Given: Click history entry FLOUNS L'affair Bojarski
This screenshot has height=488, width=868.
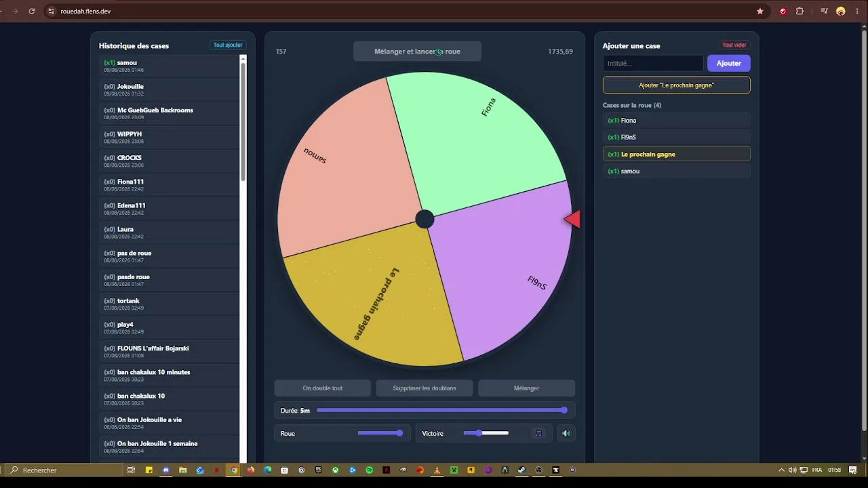Looking at the screenshot, I should click(x=170, y=351).
